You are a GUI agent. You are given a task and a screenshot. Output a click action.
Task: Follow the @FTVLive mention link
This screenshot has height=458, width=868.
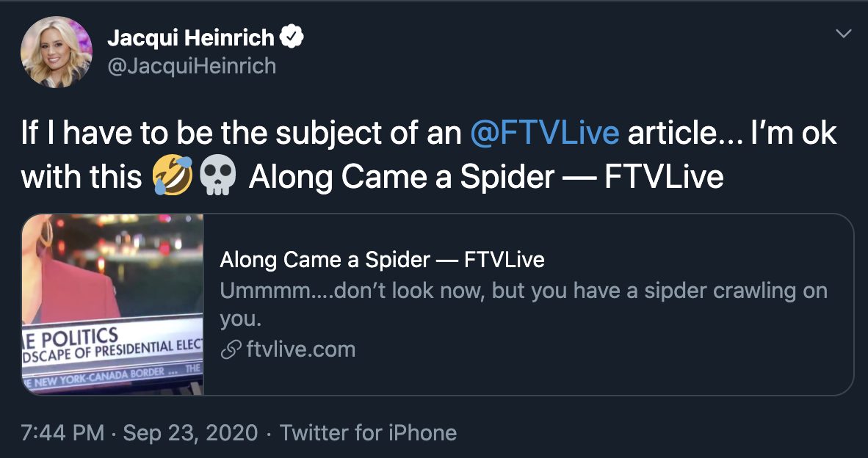coord(544,134)
